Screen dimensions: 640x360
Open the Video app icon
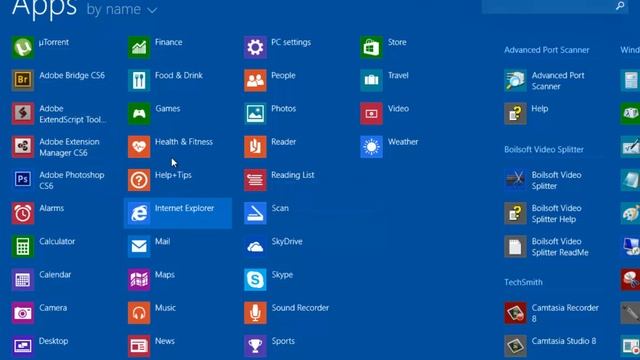[x=371, y=113]
